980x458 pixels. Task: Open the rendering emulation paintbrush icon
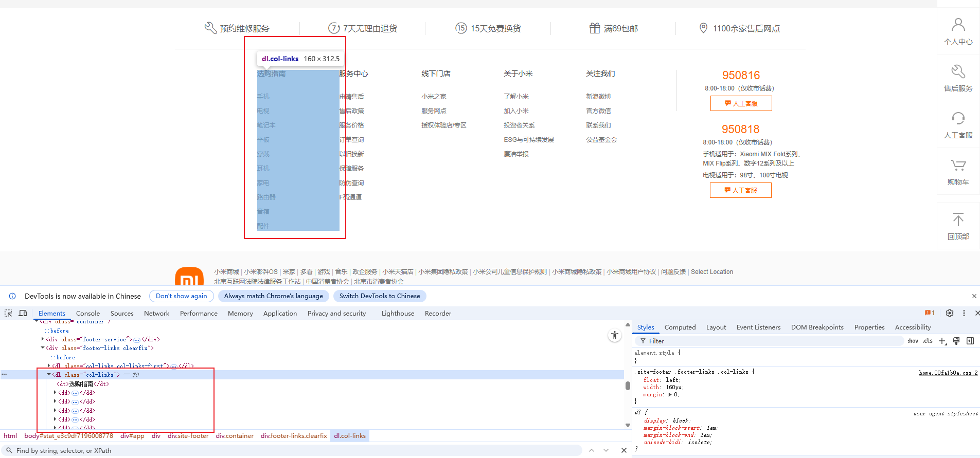pos(956,341)
